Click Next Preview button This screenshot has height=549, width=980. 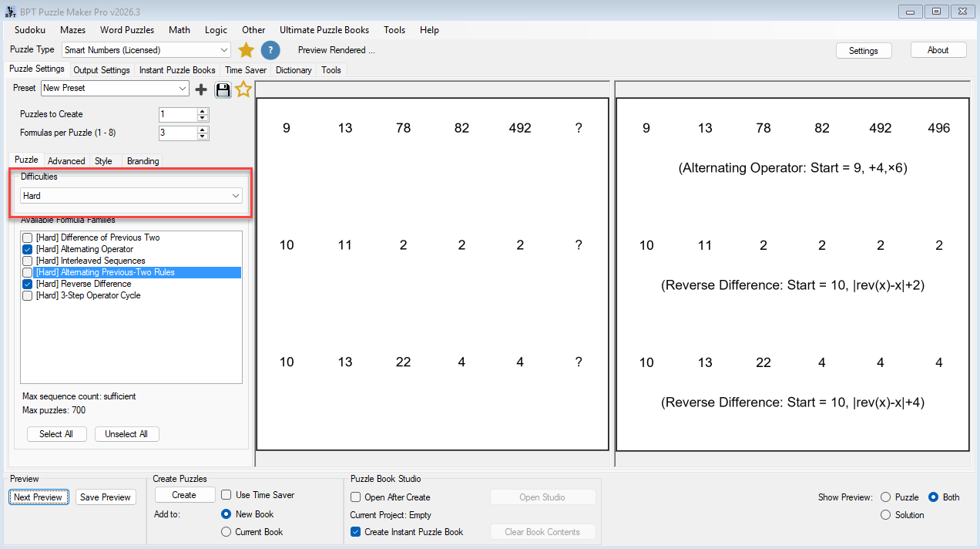pyautogui.click(x=38, y=497)
